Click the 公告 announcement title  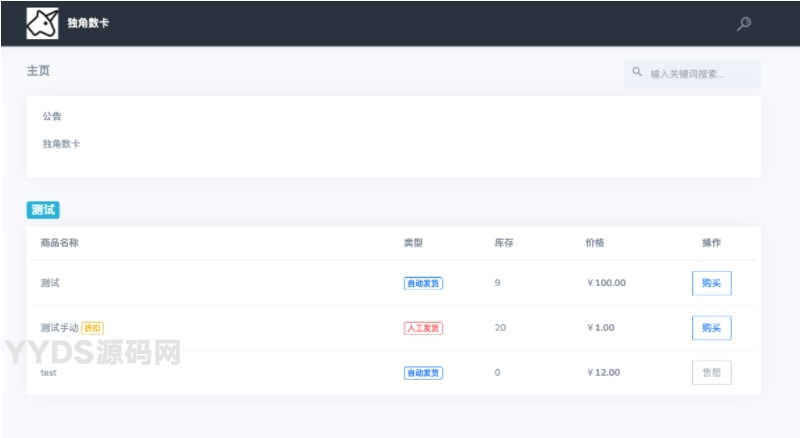[x=52, y=116]
